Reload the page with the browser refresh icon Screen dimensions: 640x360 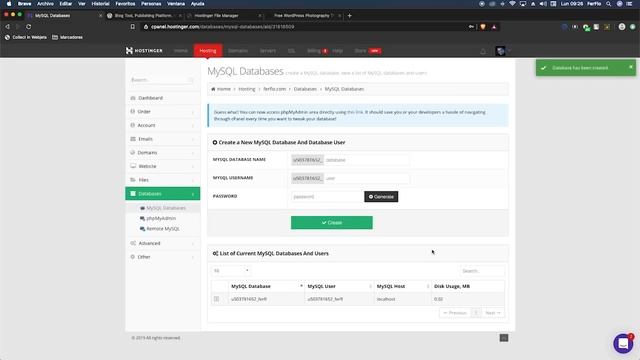29,27
